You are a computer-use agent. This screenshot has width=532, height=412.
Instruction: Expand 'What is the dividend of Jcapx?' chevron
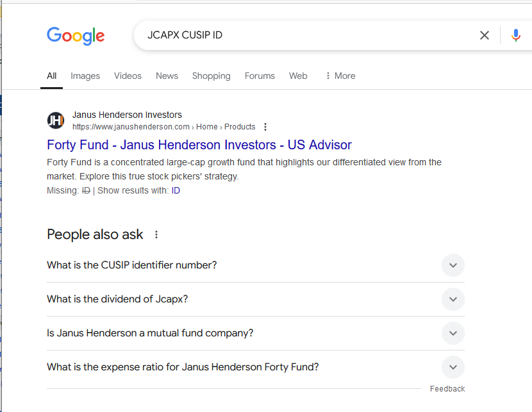[x=453, y=299]
